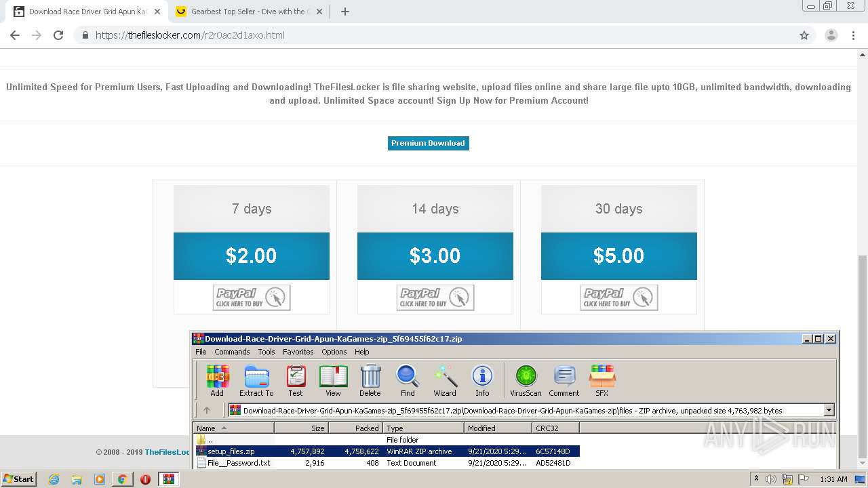Click the Extract To toolbar icon

256,380
